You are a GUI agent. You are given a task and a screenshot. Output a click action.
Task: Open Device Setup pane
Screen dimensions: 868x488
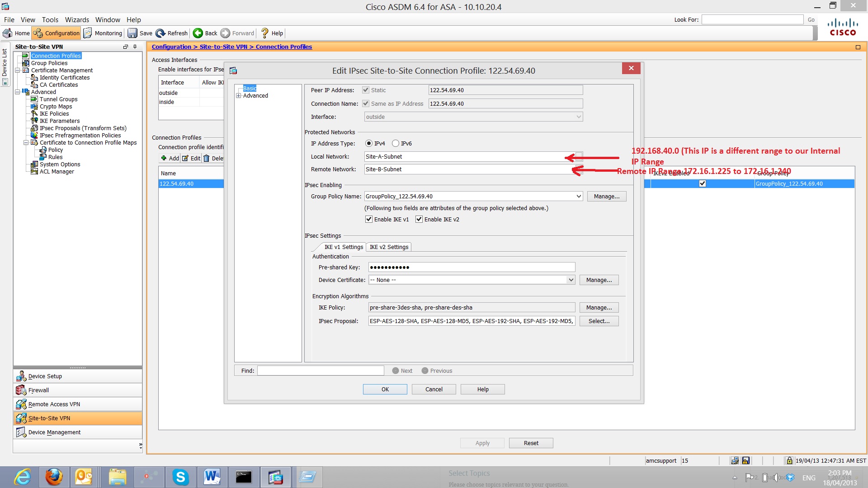pos(78,376)
